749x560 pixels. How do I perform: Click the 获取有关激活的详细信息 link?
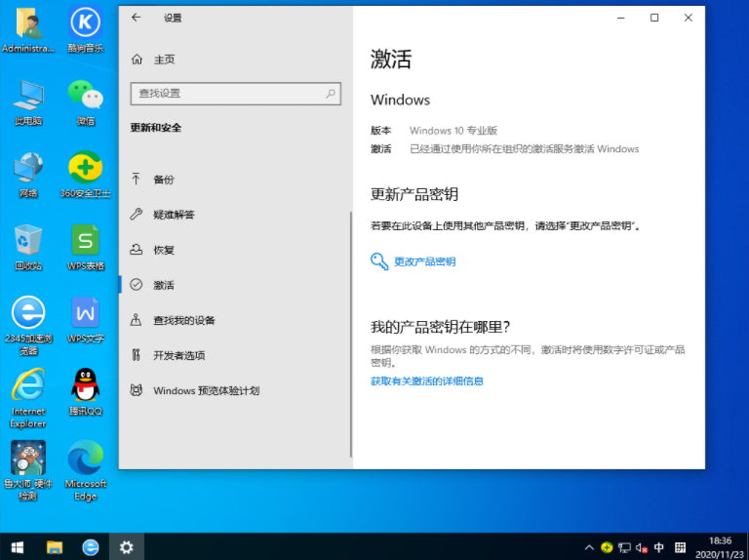pos(426,380)
